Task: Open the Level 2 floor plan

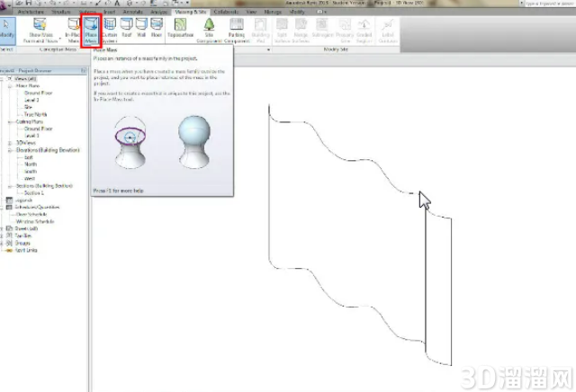Action: pyautogui.click(x=31, y=100)
